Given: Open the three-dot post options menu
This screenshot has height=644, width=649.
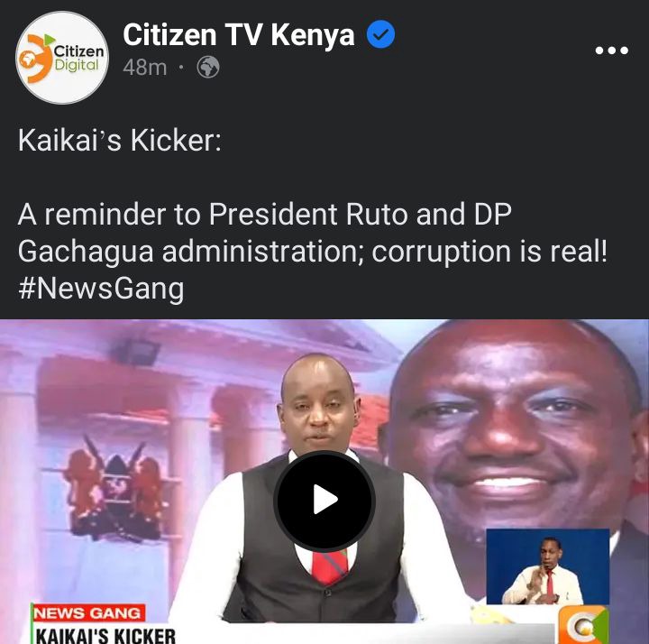Looking at the screenshot, I should click(x=611, y=51).
